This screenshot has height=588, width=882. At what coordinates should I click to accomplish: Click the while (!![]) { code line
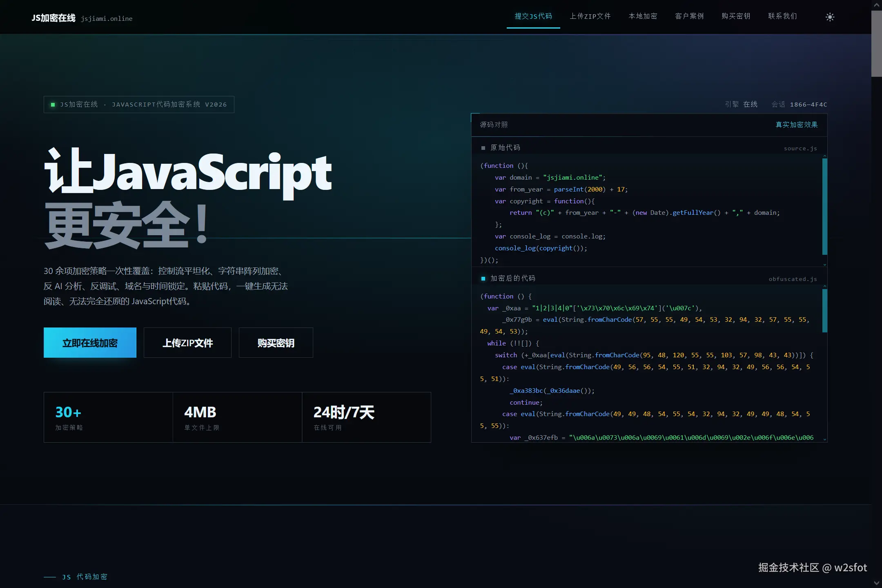coord(513,343)
